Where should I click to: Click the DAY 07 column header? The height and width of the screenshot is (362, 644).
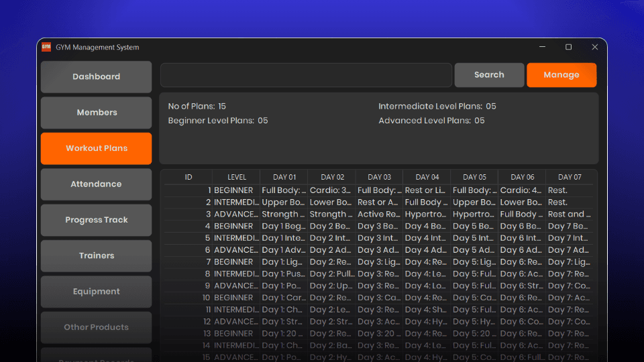(x=570, y=177)
